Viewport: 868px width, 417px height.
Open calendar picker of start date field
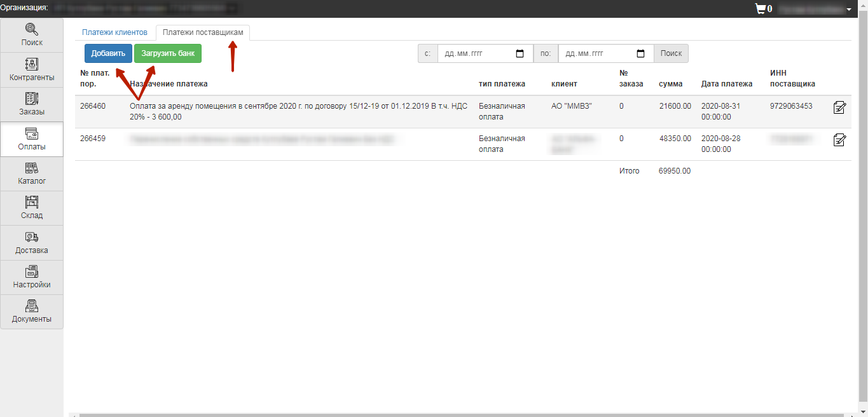point(520,53)
